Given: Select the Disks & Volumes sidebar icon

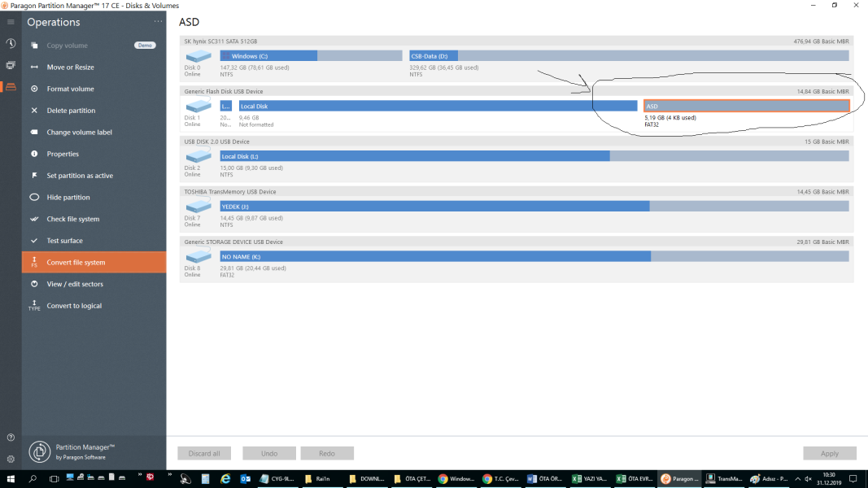Looking at the screenshot, I should 11,87.
